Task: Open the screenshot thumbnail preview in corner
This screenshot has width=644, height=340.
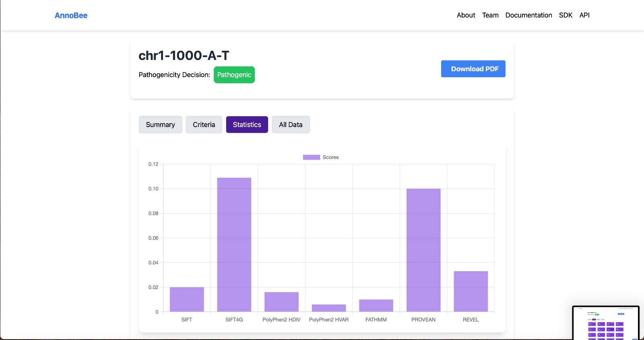Action: tap(606, 323)
